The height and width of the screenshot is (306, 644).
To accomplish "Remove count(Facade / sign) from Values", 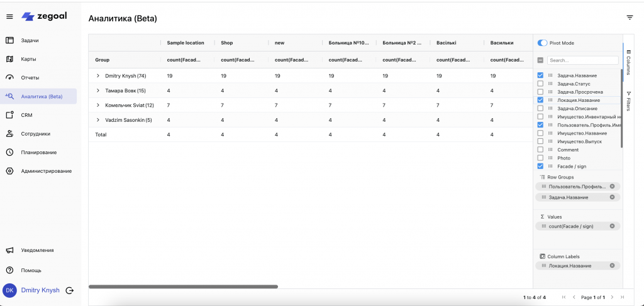I will pos(612,226).
